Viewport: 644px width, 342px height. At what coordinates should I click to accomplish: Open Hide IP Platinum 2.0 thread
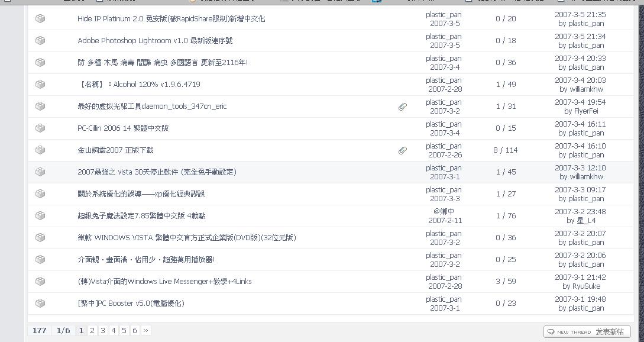pos(171,18)
